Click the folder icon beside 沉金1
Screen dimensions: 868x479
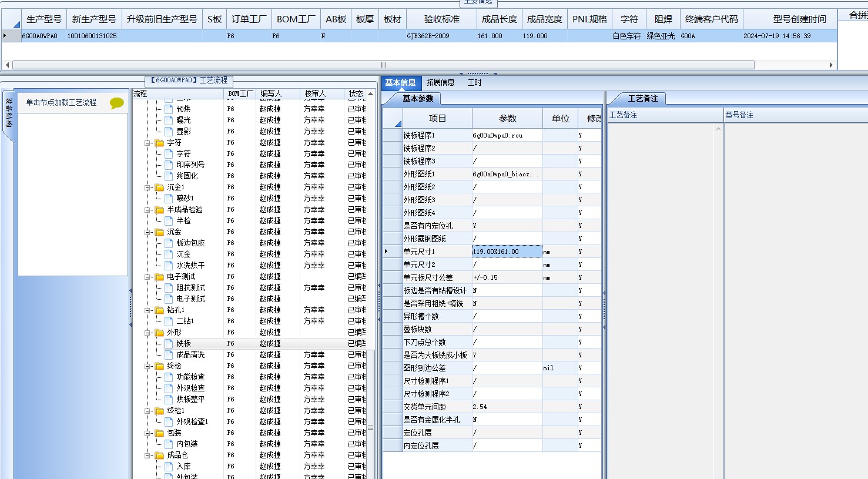[x=159, y=187]
